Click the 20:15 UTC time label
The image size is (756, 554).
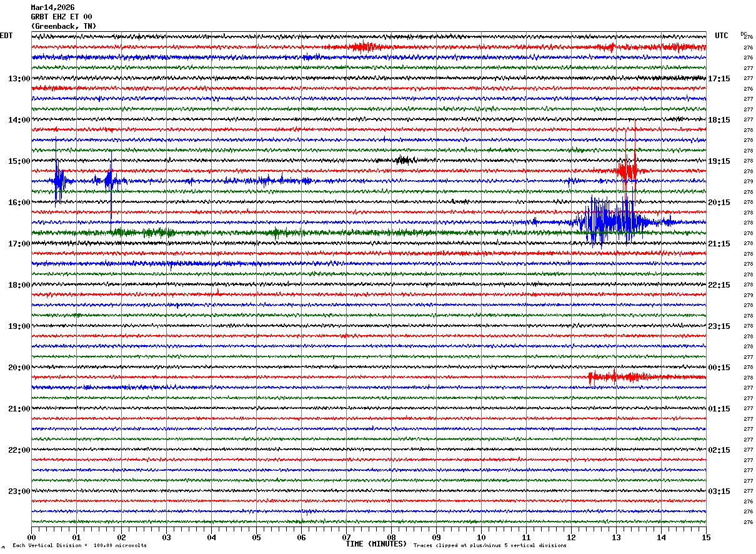[719, 203]
